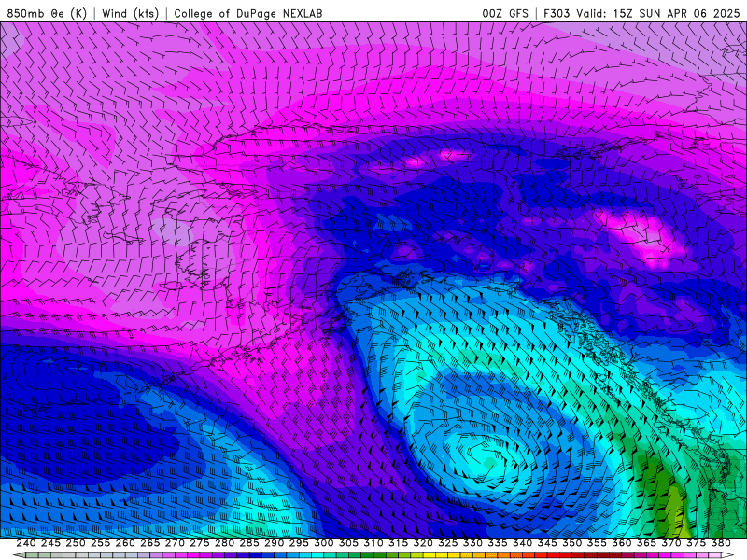
Task: Click the 365 colorbar label
Action: (646, 543)
